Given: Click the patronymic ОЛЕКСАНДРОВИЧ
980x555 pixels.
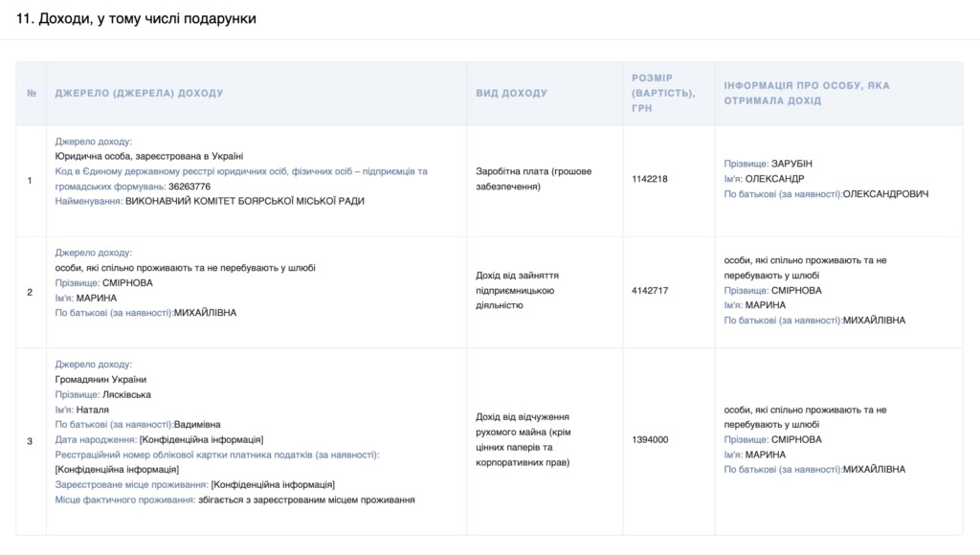Looking at the screenshot, I should tap(885, 194).
